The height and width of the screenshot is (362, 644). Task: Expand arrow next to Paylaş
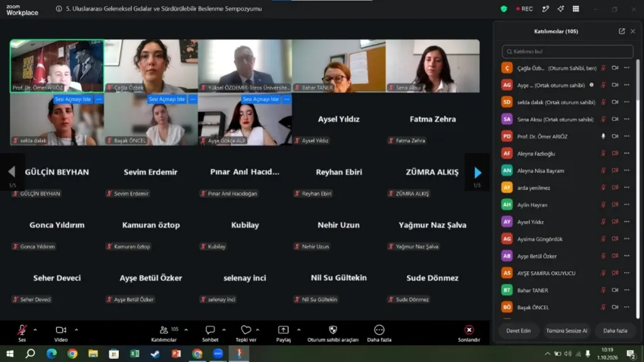pos(299,330)
